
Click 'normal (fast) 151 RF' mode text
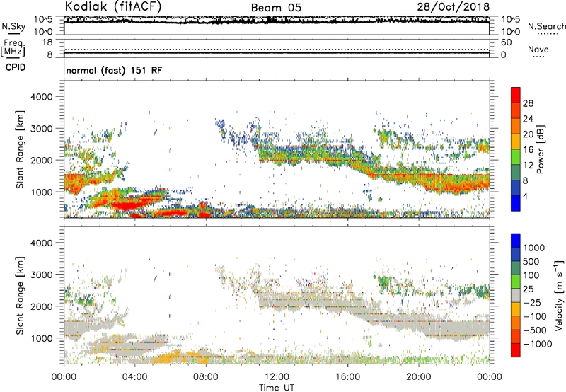click(114, 70)
